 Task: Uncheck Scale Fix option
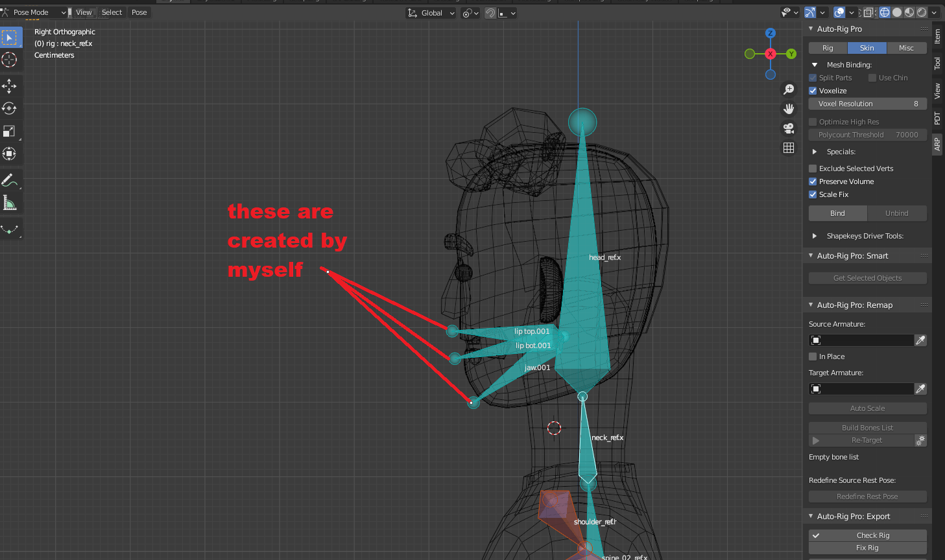pyautogui.click(x=813, y=194)
